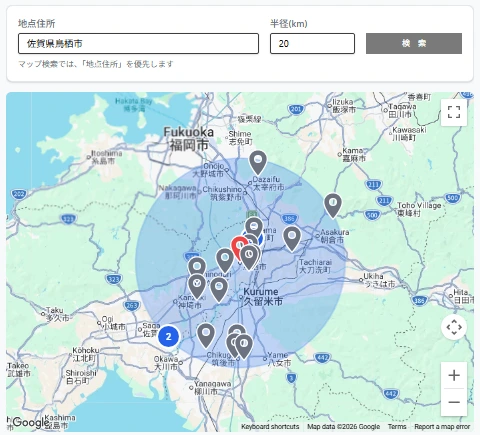The image size is (480, 435).
Task: Click the Iizuka 飯塚市 map label
Action: click(344, 105)
